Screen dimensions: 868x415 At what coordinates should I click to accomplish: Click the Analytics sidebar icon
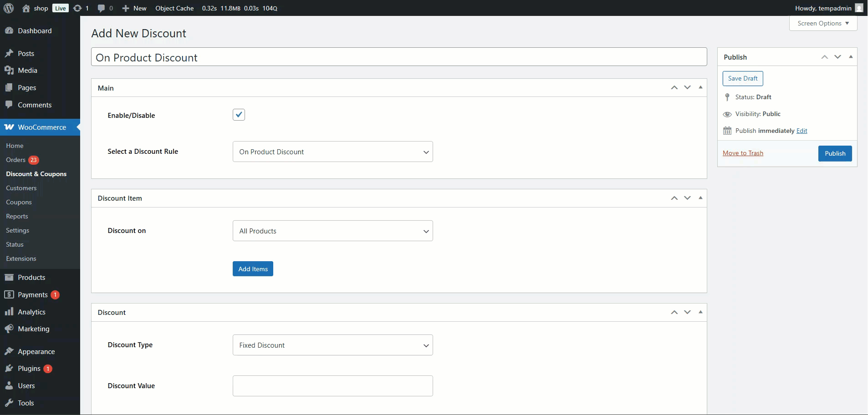coord(9,312)
